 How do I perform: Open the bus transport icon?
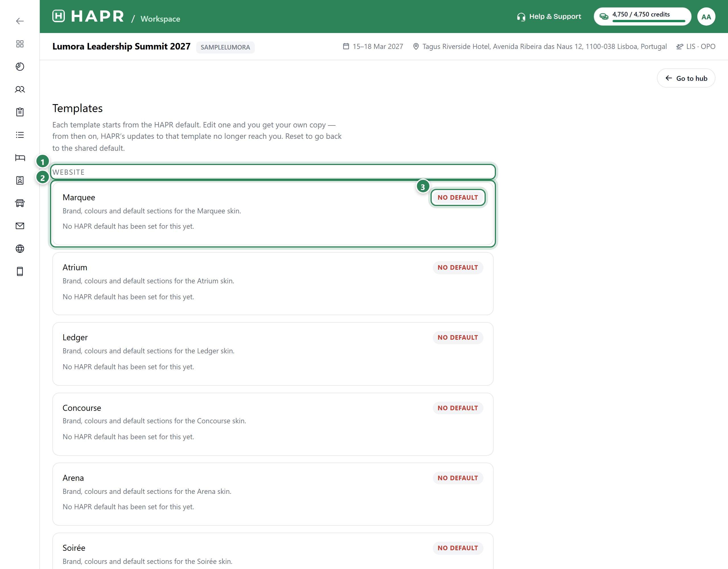tap(20, 203)
